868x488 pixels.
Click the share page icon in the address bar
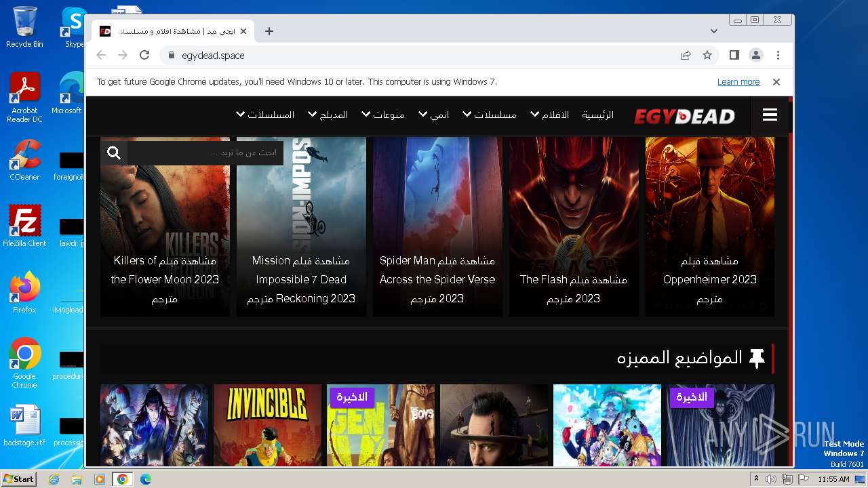pos(686,55)
